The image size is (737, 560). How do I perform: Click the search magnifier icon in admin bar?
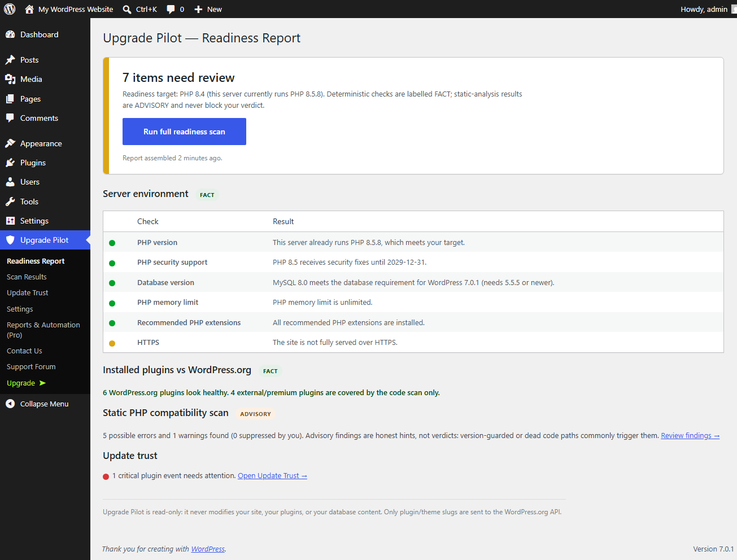(x=127, y=9)
